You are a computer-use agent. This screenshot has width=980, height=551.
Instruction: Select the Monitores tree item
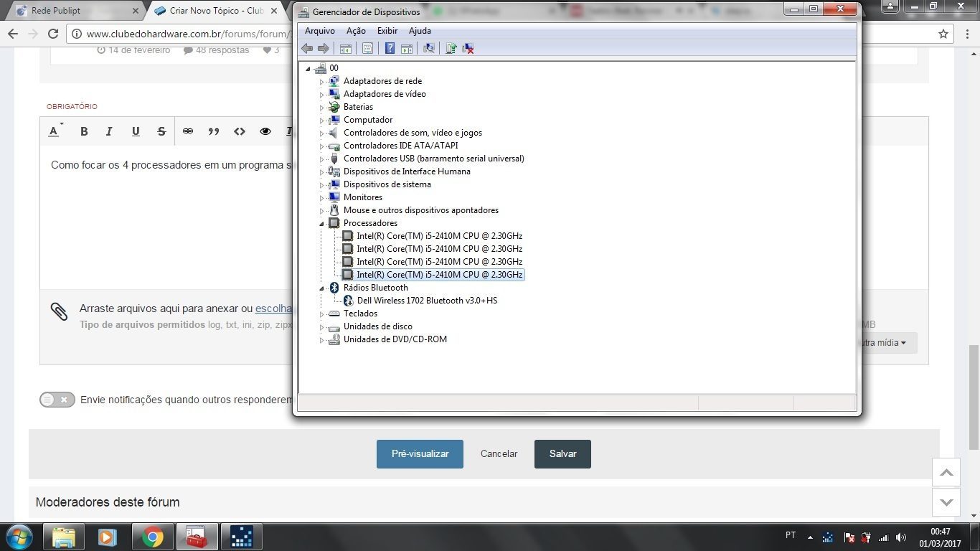[363, 197]
